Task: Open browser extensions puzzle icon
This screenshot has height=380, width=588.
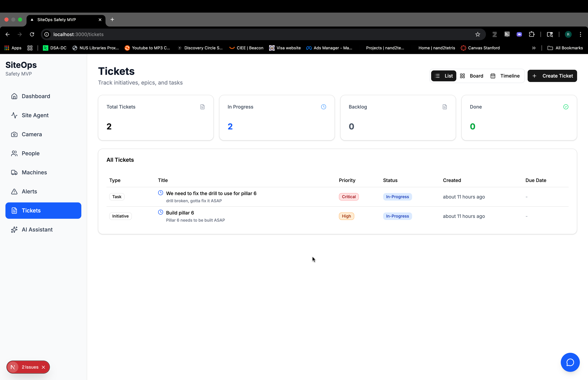Action: [x=532, y=34]
